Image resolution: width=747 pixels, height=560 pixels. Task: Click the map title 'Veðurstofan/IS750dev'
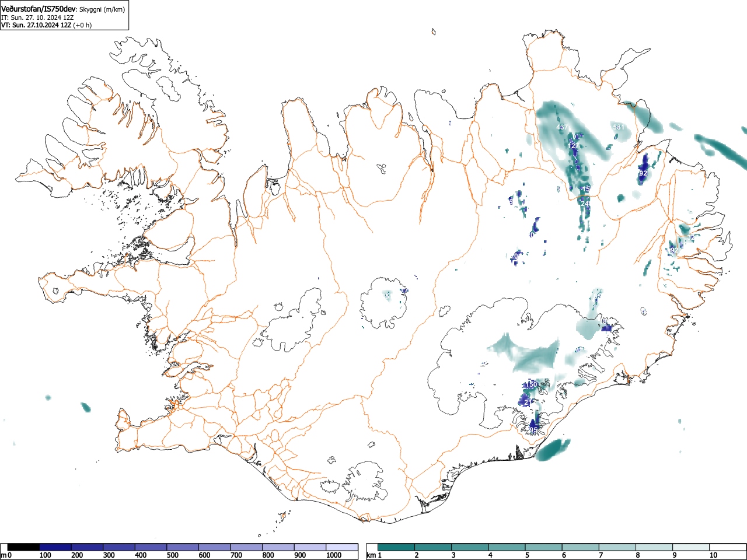(x=39, y=9)
